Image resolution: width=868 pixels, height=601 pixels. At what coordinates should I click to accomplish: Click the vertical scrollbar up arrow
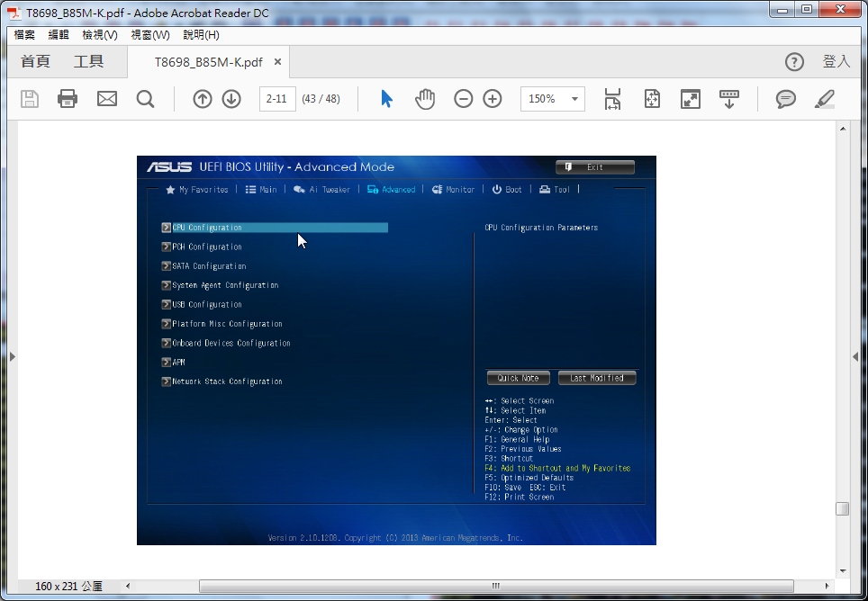point(843,129)
